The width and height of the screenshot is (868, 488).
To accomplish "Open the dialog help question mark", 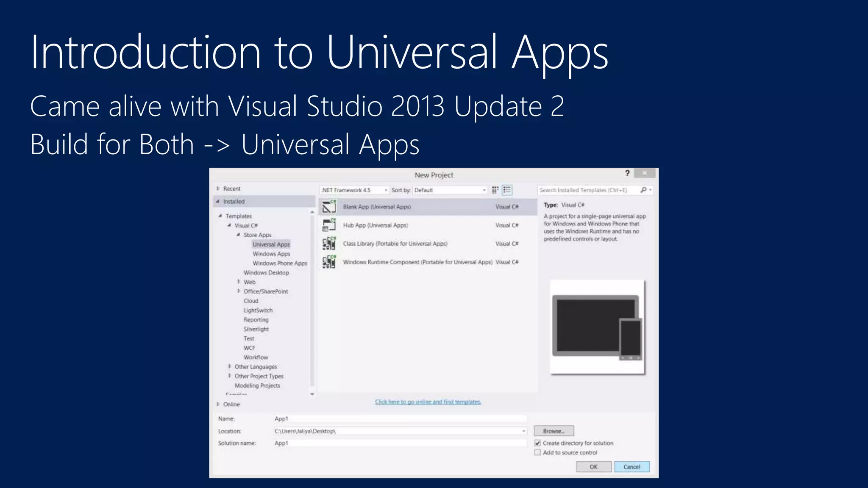I will (x=627, y=173).
